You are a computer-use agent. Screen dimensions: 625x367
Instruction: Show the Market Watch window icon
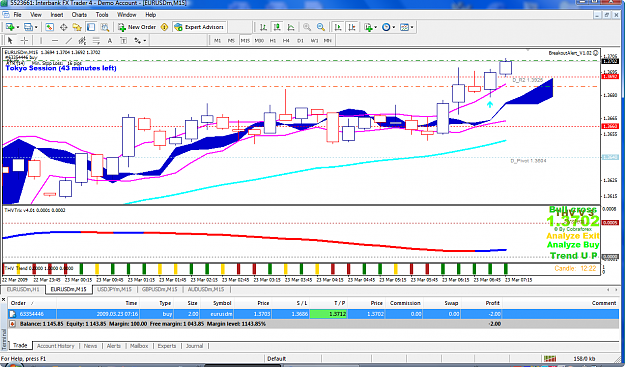(x=49, y=27)
